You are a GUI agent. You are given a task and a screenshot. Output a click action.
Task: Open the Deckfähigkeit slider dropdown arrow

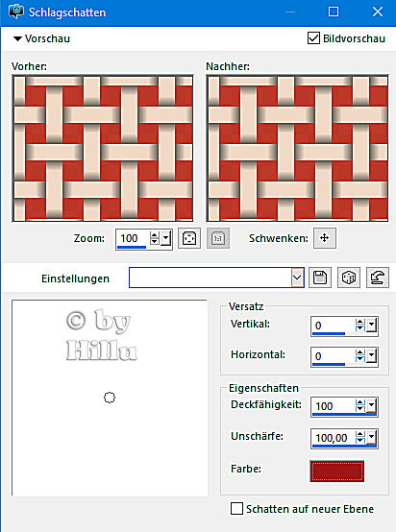point(372,406)
